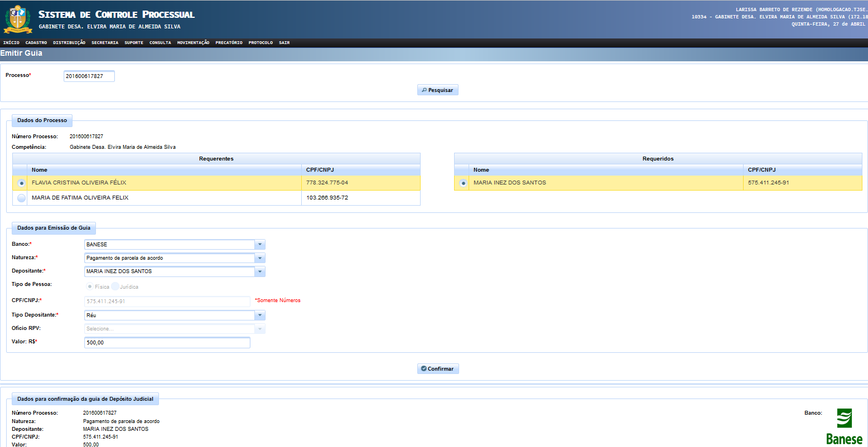
Task: Click the Banese bank logo
Action: coord(844,427)
